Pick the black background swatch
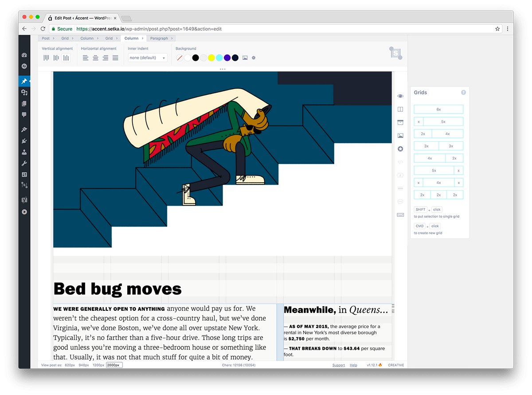Viewport: 532px width, 395px height. [196, 58]
